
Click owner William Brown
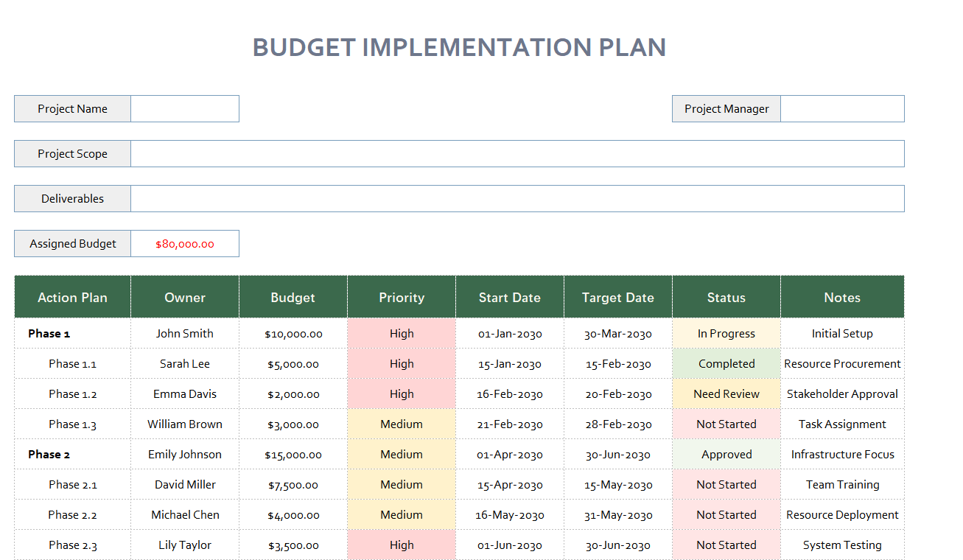pos(185,424)
